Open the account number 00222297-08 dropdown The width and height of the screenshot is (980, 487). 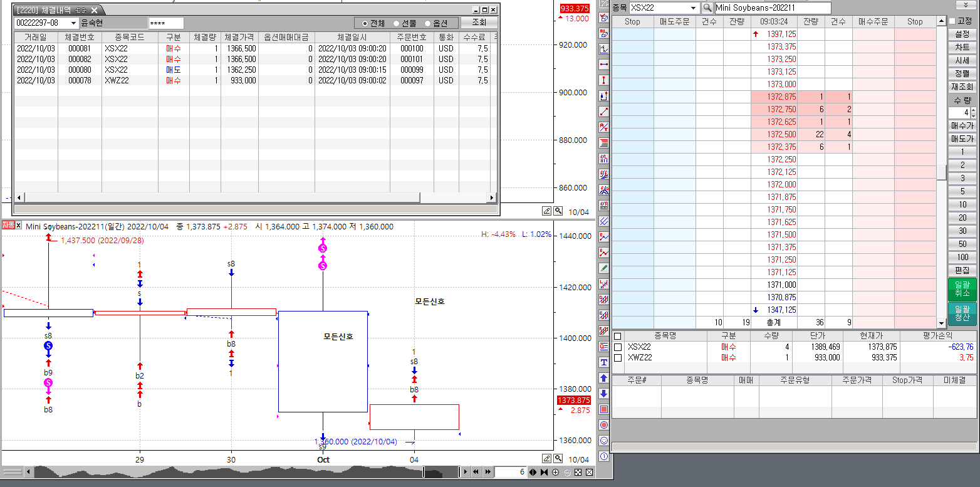73,23
